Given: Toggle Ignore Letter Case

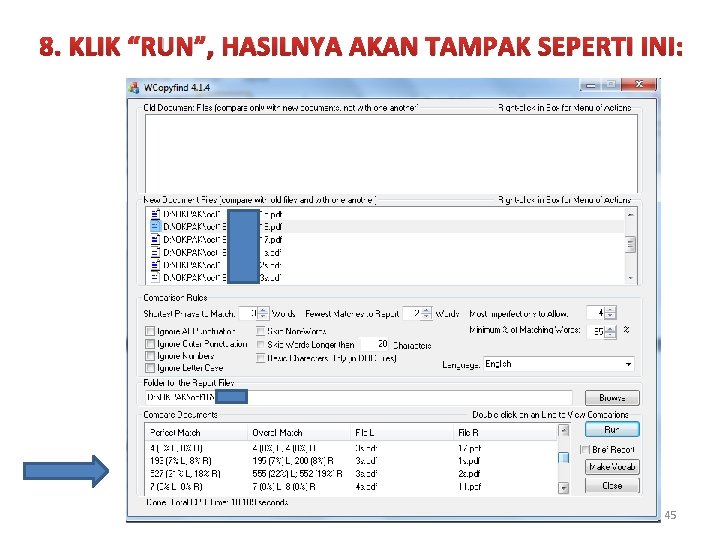Looking at the screenshot, I should pyautogui.click(x=150, y=368).
